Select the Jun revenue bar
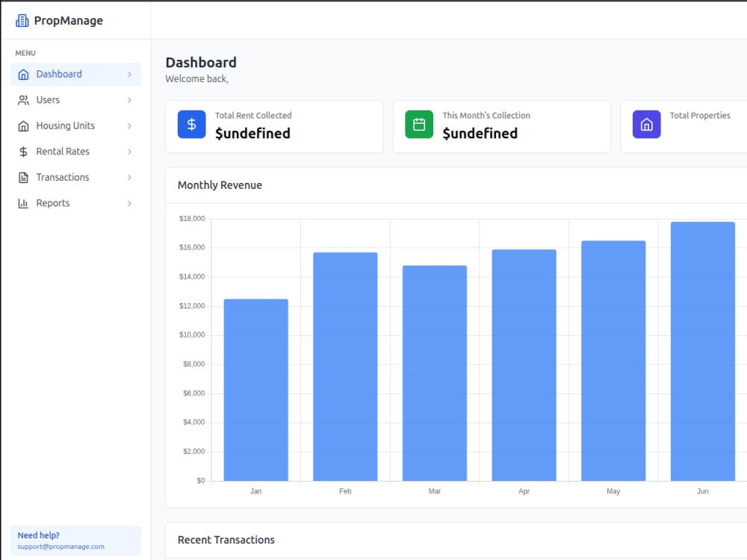Image resolution: width=747 pixels, height=560 pixels. (703, 352)
